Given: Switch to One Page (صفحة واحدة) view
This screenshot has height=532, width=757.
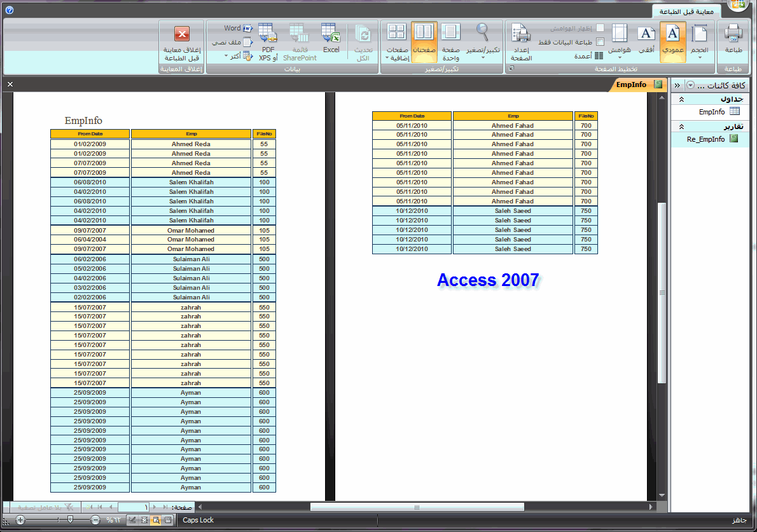Looking at the screenshot, I should click(450, 43).
